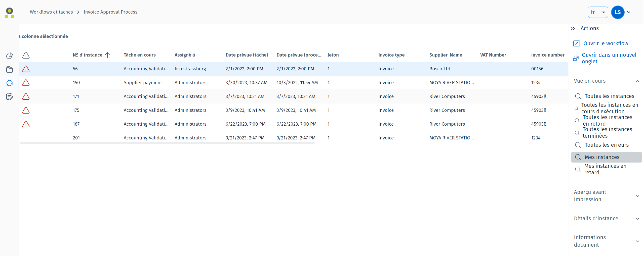The image size is (644, 256).
Task: Collapse the Actions panel with double chevron
Action: pyautogui.click(x=573, y=28)
